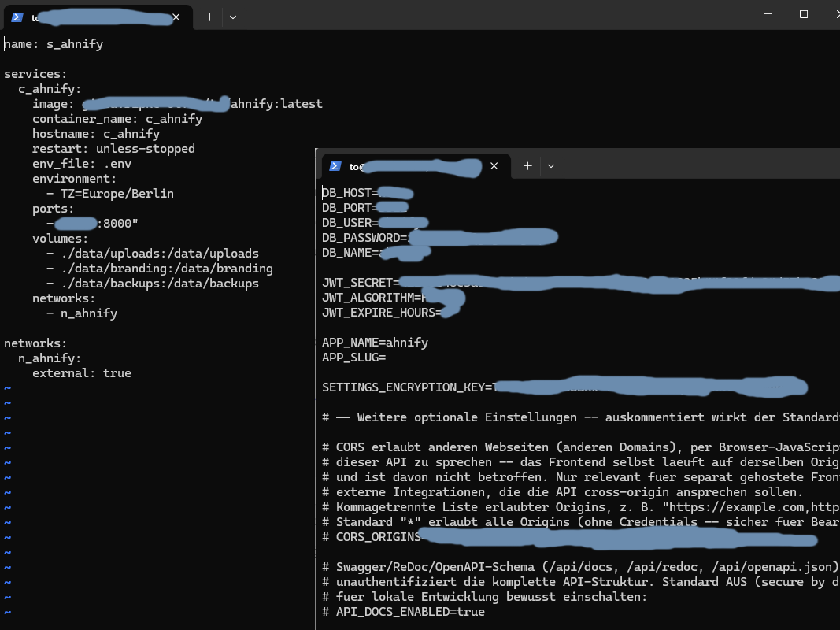Click the 'DB_PASSWORD=' line
The height and width of the screenshot is (630, 840).
[x=440, y=237]
